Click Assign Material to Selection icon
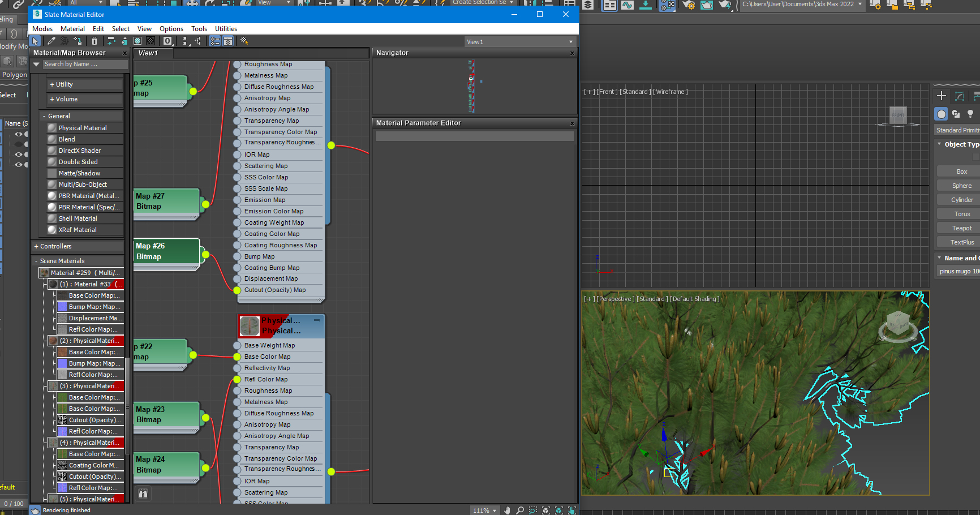980x515 pixels. pyautogui.click(x=78, y=41)
